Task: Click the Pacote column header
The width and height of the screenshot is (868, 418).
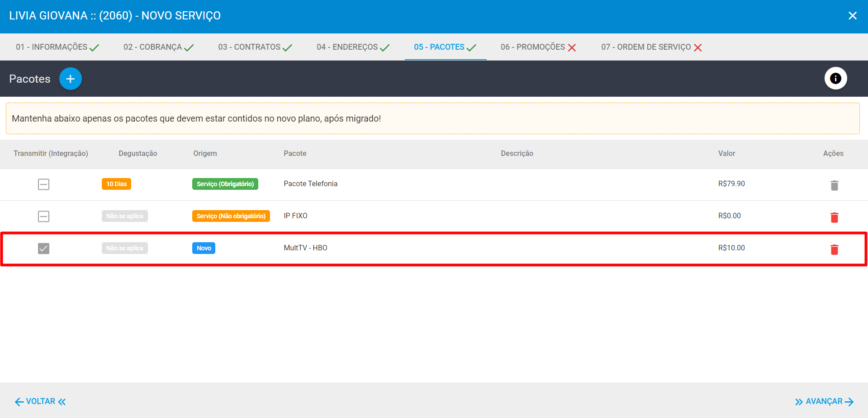Action: (x=295, y=153)
